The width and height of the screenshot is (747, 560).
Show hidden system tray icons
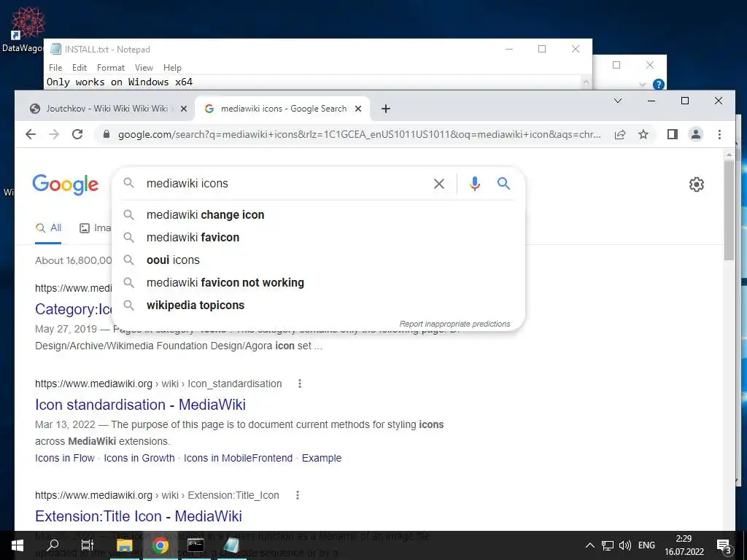pos(589,545)
